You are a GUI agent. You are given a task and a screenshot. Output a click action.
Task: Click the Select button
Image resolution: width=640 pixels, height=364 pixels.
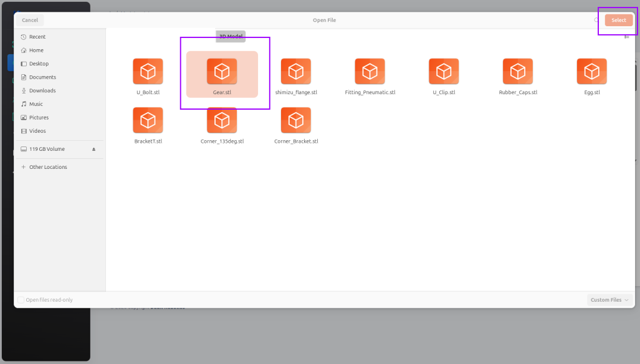click(618, 20)
